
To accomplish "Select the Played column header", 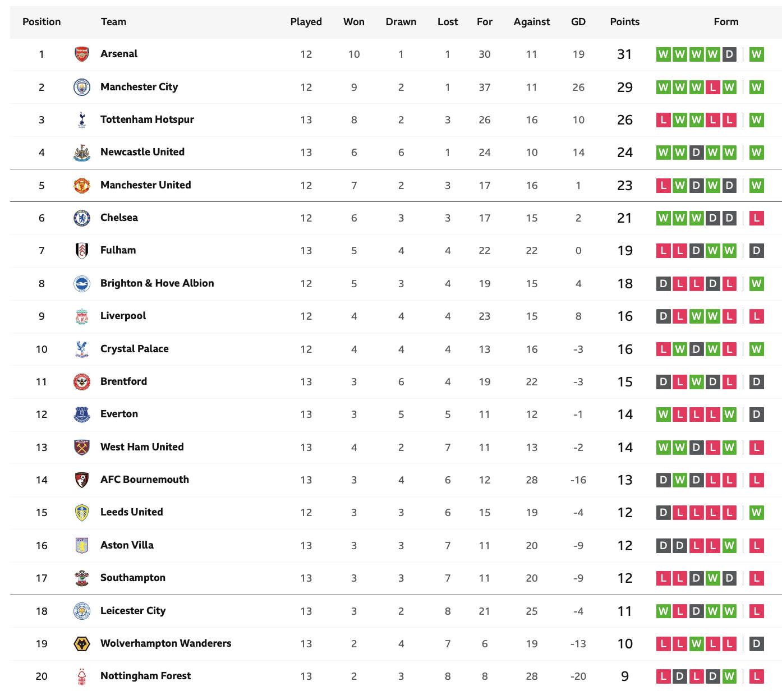I will (x=306, y=22).
